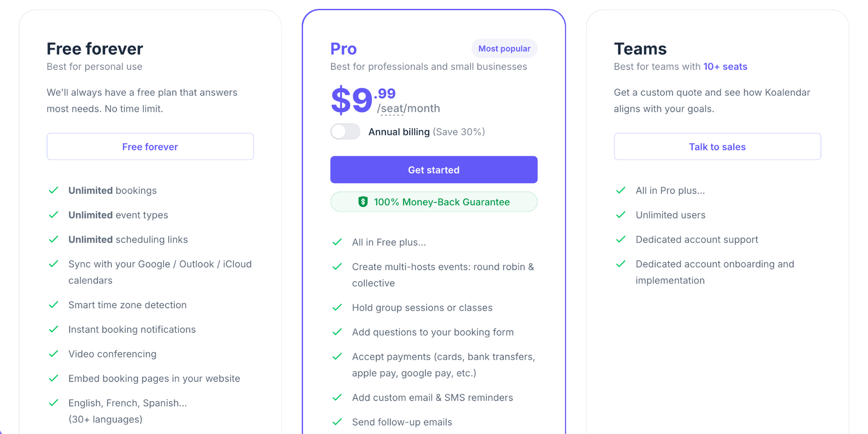Click checkmark next to Unlimited users

click(620, 215)
